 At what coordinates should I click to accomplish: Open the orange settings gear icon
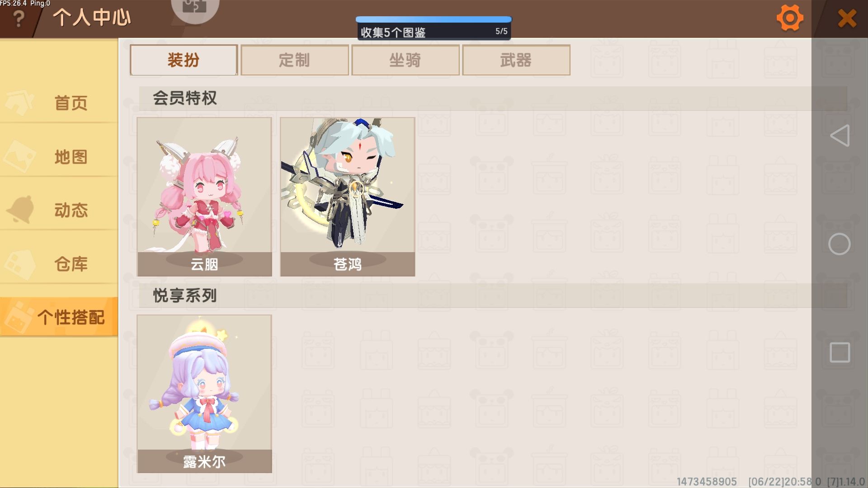[790, 18]
